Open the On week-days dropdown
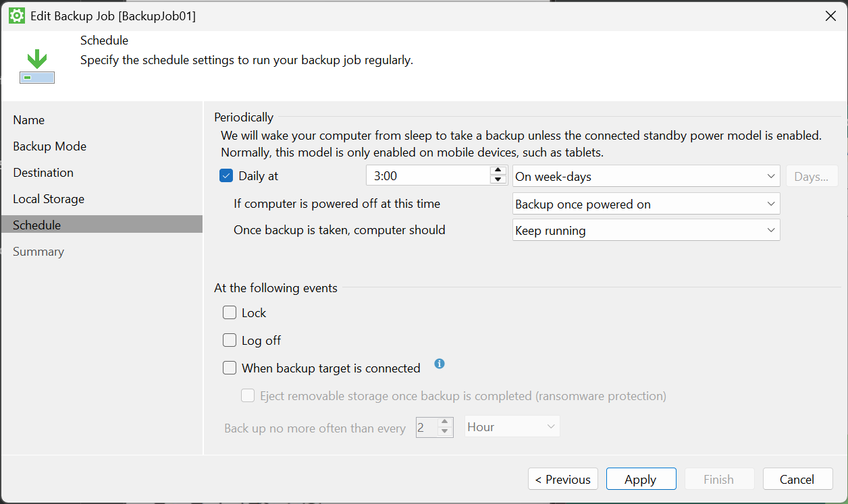 pos(645,177)
